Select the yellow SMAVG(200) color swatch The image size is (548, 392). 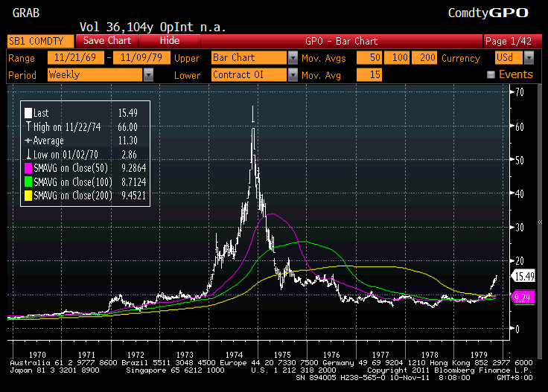28,196
